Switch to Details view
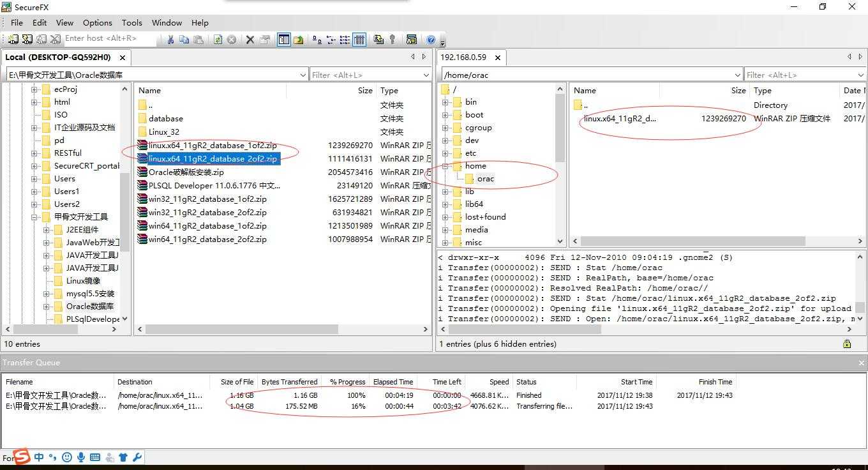Screen dimensions: 868x470 (359, 40)
